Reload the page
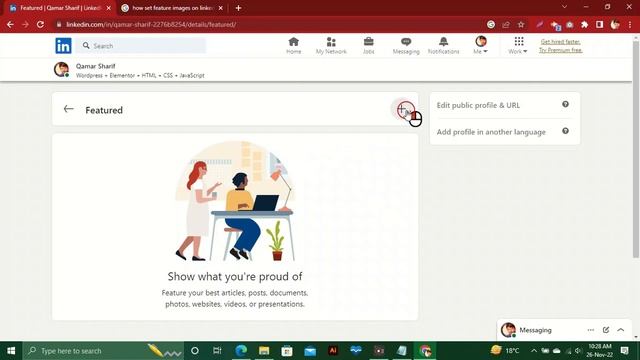Image resolution: width=640 pixels, height=360 pixels. click(40, 24)
